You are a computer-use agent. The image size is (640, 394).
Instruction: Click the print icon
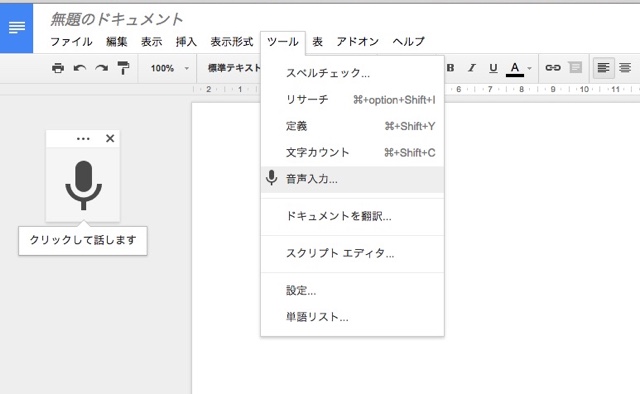58,68
